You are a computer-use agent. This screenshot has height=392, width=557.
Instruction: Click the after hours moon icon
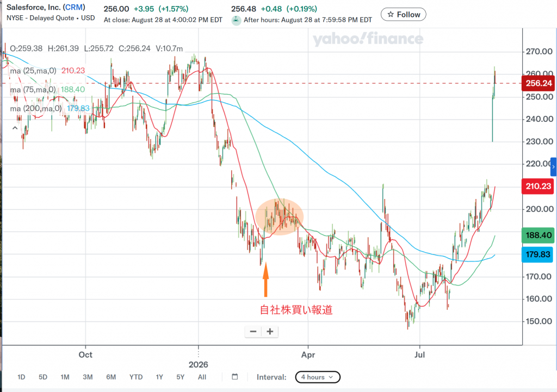[x=236, y=20]
